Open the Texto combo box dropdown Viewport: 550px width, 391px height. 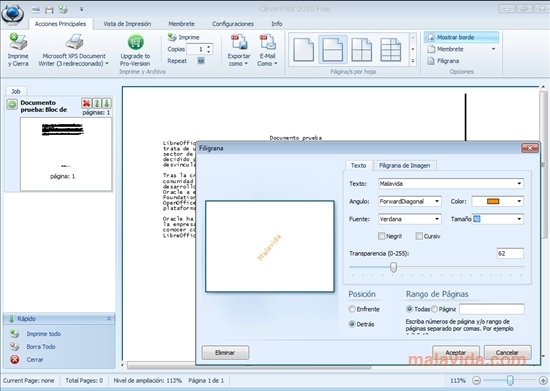tap(519, 184)
